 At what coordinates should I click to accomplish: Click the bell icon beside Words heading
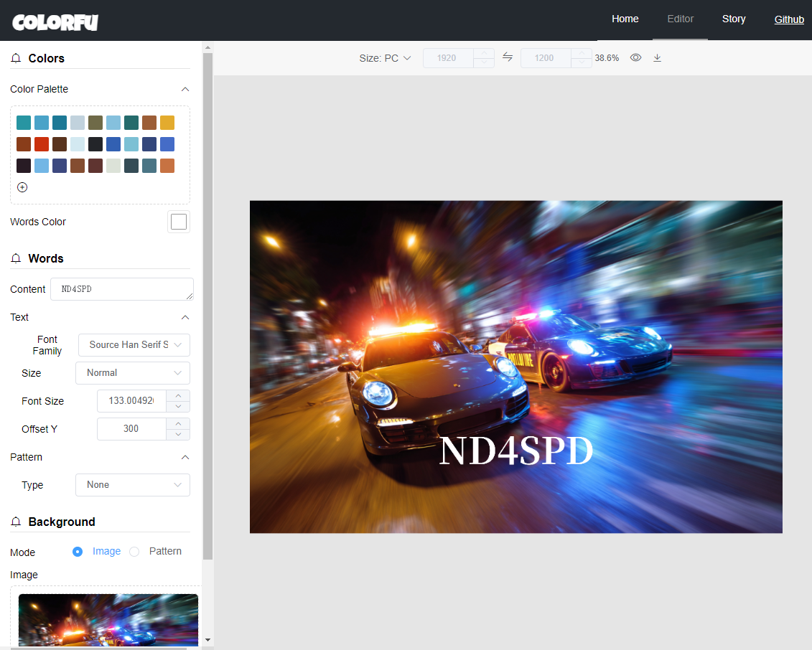point(16,258)
